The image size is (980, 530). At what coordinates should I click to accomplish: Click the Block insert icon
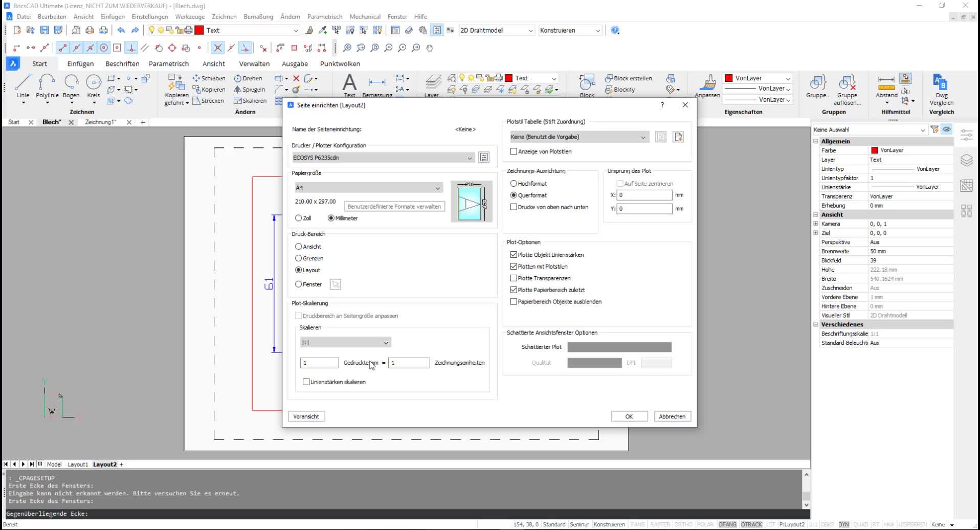pos(587,85)
